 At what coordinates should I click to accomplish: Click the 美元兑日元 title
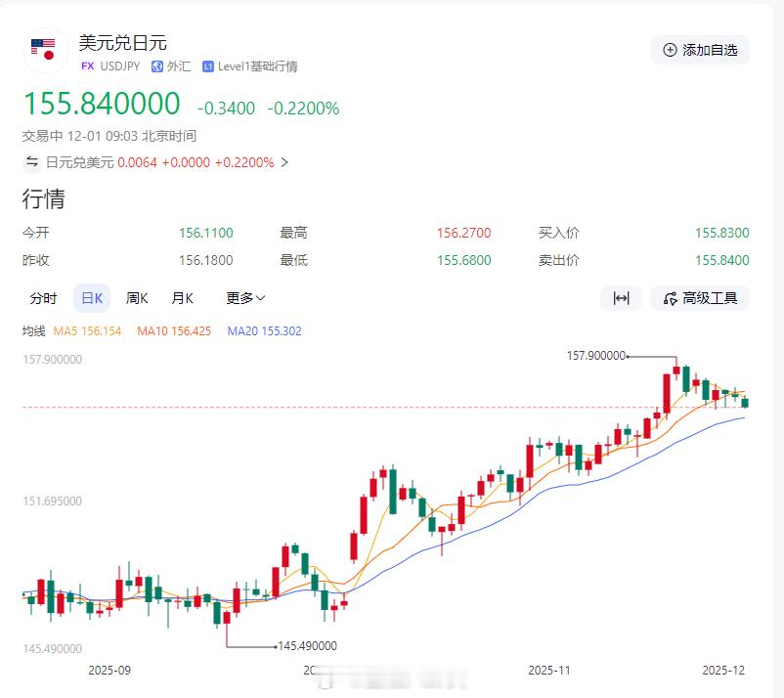(x=122, y=43)
